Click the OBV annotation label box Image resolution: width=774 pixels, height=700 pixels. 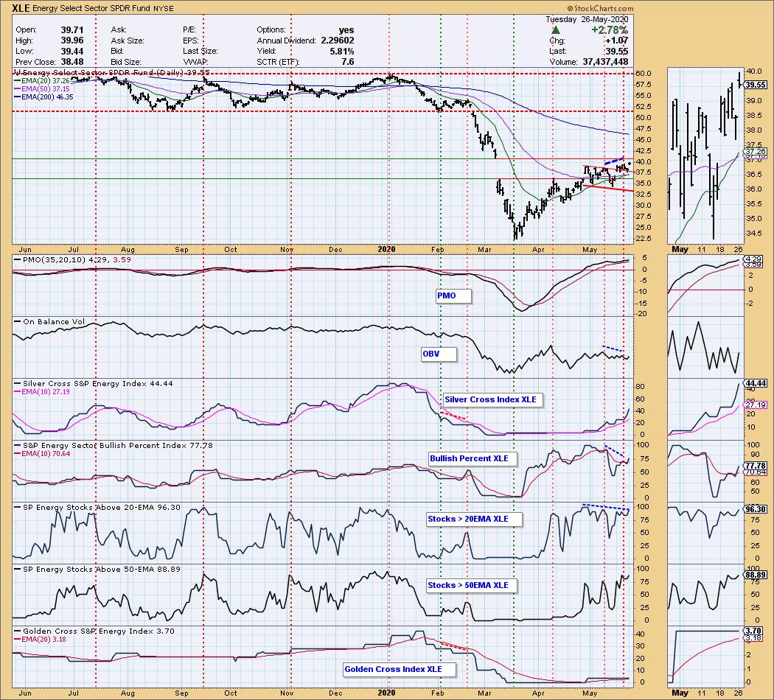439,354
